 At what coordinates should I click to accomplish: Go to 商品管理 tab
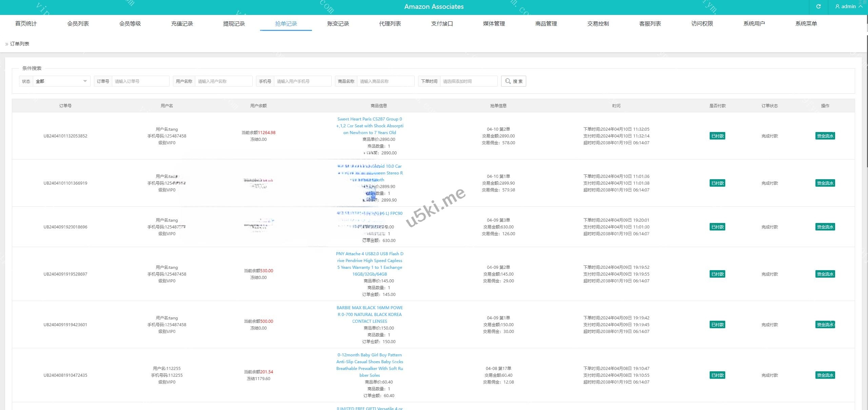coord(546,23)
